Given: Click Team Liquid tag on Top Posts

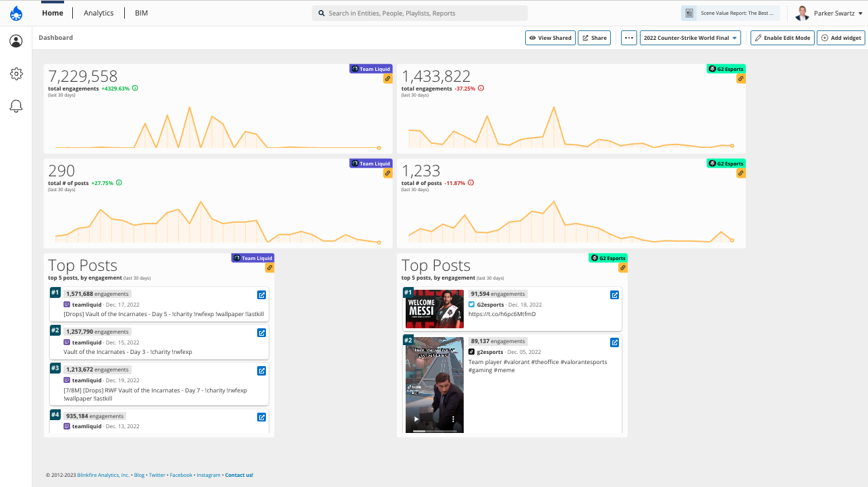Looking at the screenshot, I should [252, 258].
